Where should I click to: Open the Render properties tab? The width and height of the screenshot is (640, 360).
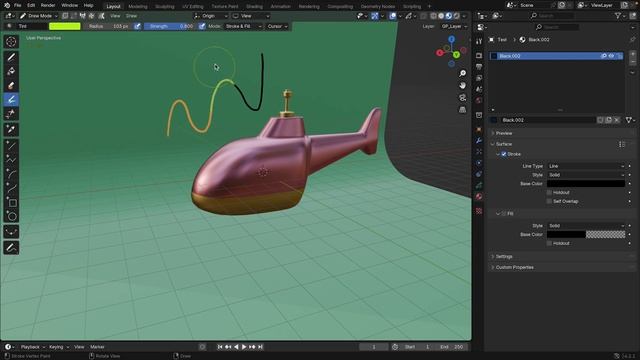click(x=479, y=56)
